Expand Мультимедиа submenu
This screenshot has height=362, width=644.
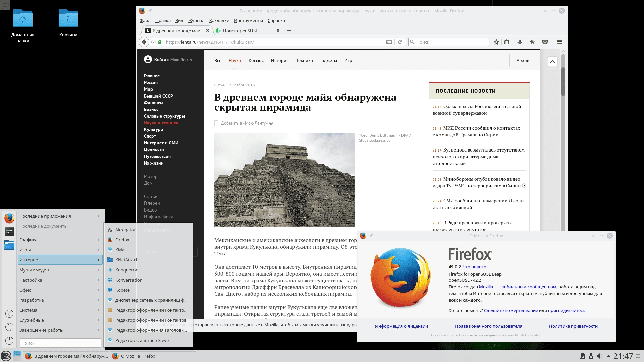pos(60,270)
